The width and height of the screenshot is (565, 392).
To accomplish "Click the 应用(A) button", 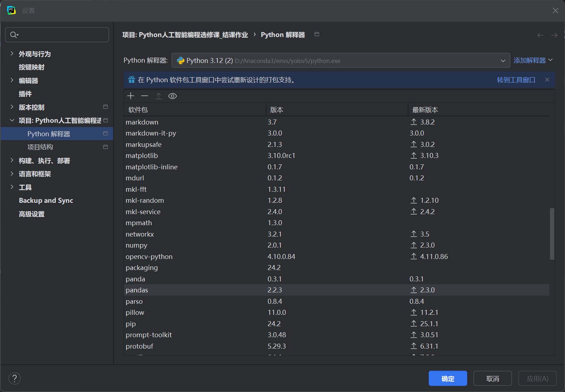I will 538,378.
